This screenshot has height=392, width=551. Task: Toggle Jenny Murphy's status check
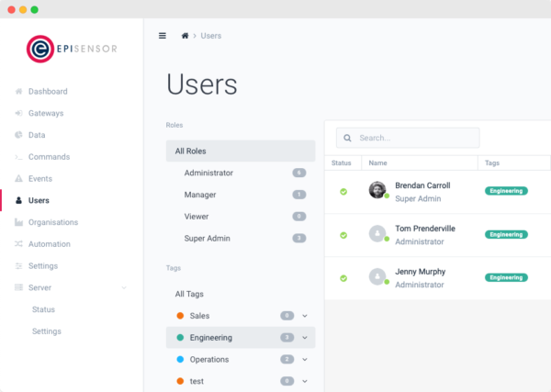343,278
